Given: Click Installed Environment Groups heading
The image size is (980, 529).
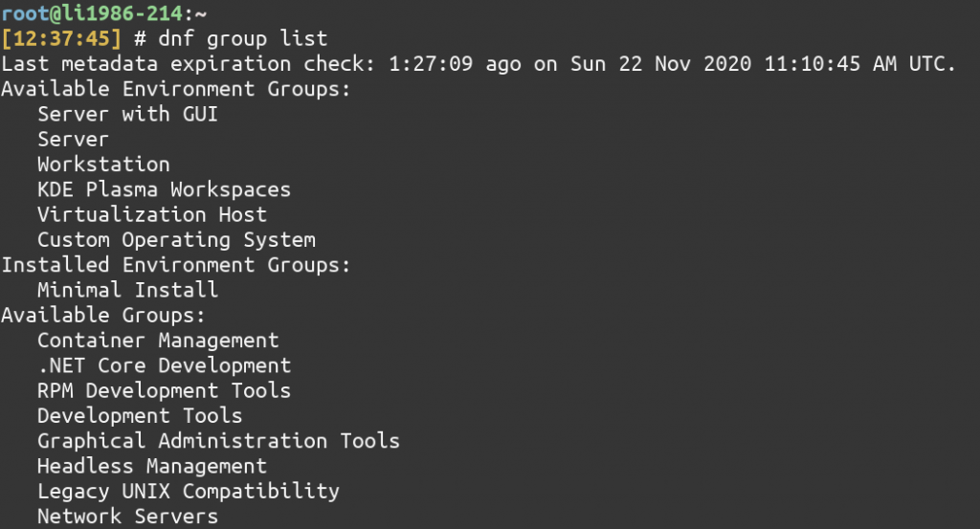Looking at the screenshot, I should point(176,265).
